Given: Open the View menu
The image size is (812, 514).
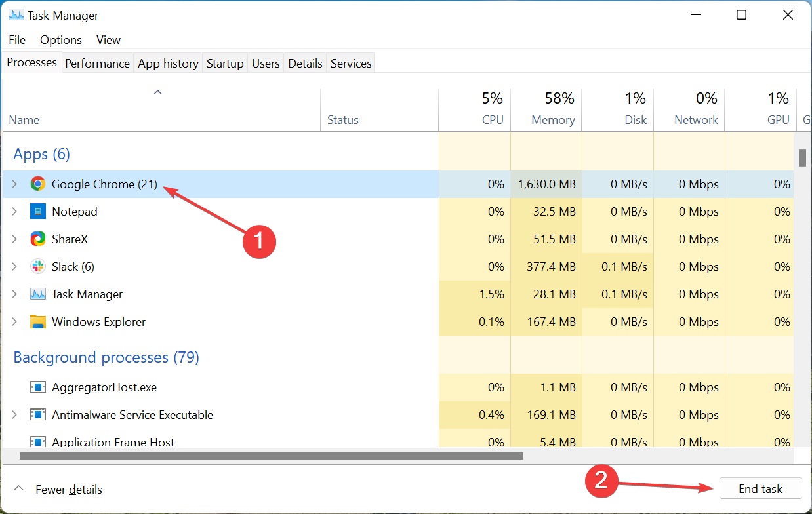Looking at the screenshot, I should [x=109, y=40].
